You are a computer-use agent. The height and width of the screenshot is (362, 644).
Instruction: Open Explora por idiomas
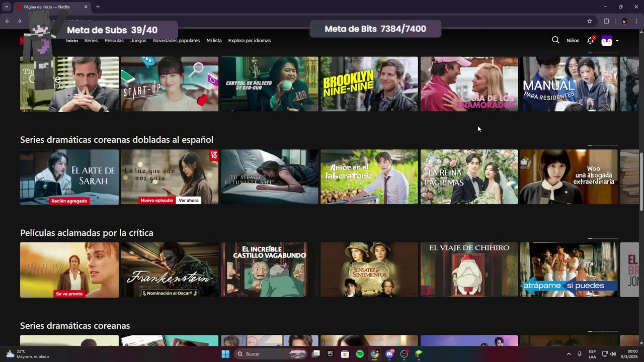coord(250,41)
